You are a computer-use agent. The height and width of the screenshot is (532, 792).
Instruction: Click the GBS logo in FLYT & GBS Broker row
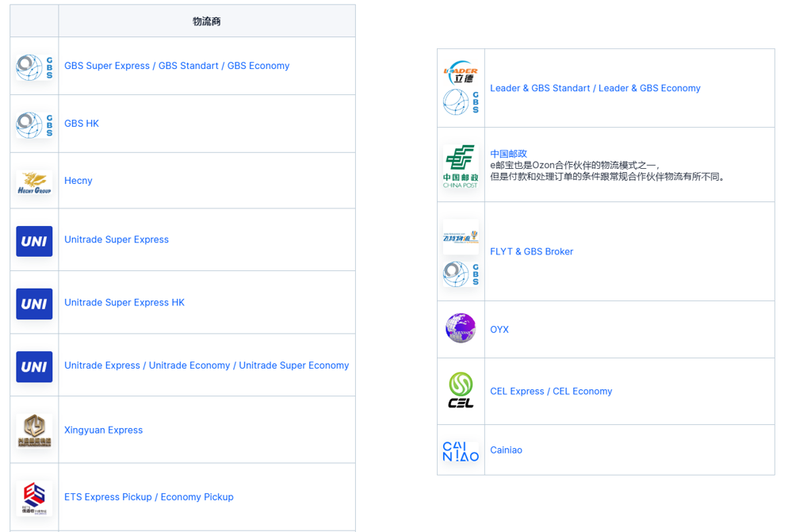tap(461, 274)
